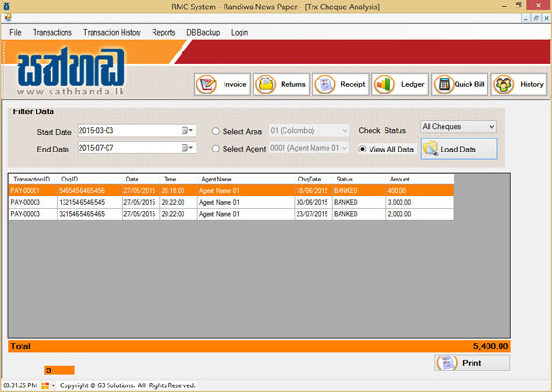Choose the Select Agent radio option
The width and height of the screenshot is (552, 392).
216,149
